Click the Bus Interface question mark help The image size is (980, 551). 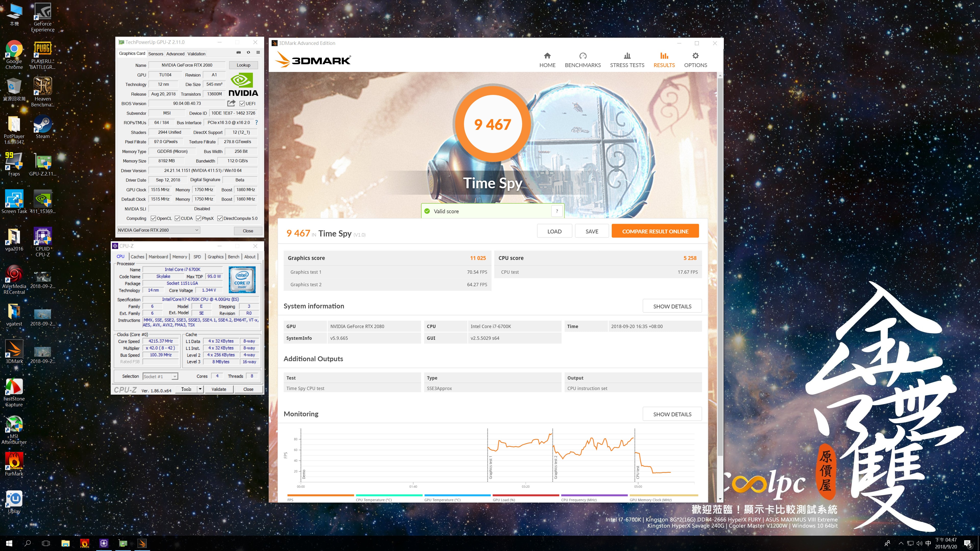pos(256,122)
